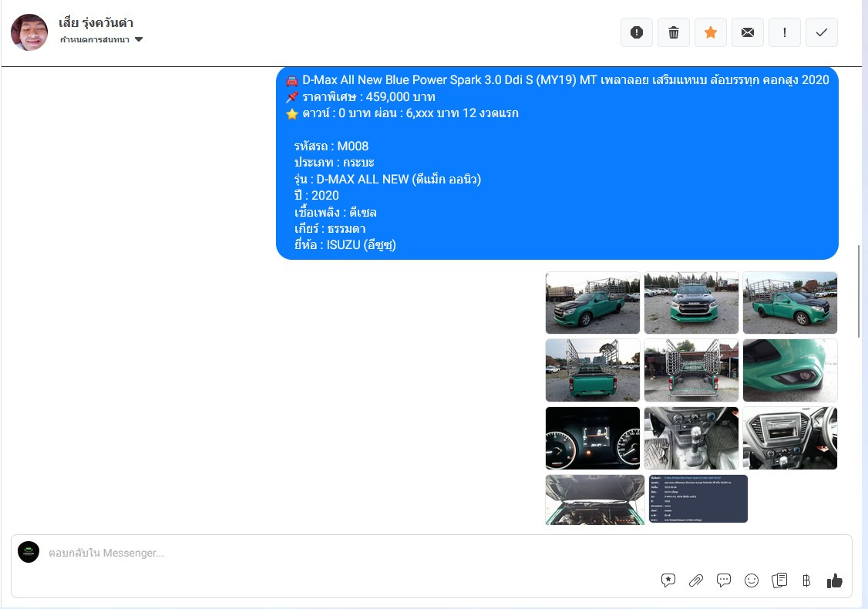Viewport: 868px width, 609px height.
Task: Open truck rear cage photo thumbnail
Action: pyautogui.click(x=592, y=370)
